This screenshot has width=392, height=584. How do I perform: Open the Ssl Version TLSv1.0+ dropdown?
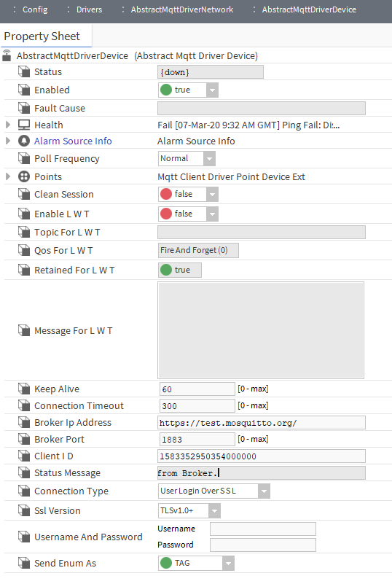point(214,511)
